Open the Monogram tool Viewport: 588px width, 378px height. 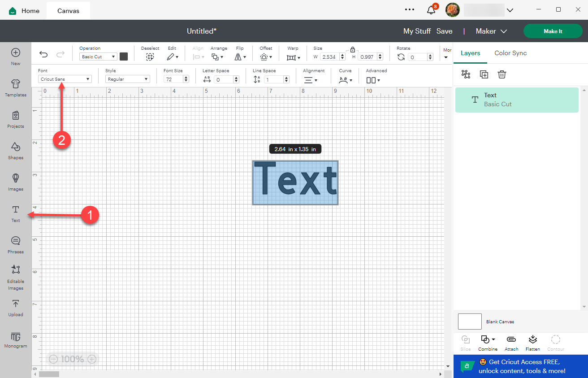point(15,339)
